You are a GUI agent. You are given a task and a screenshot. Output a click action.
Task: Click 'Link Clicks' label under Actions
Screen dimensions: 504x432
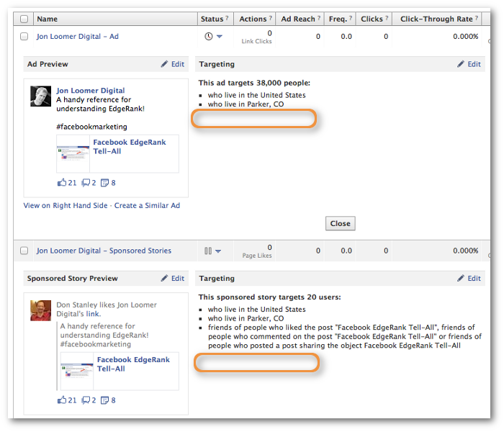point(256,41)
